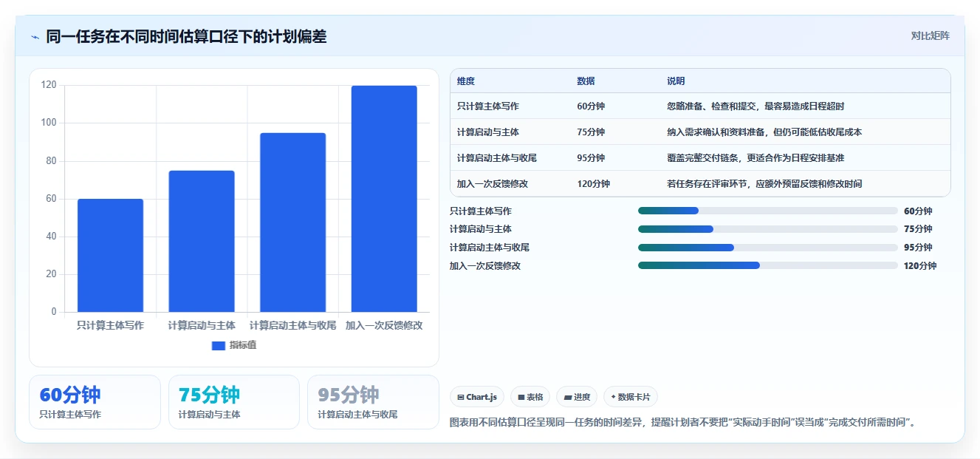Click description 忽略准备、检查和提交

click(755, 106)
